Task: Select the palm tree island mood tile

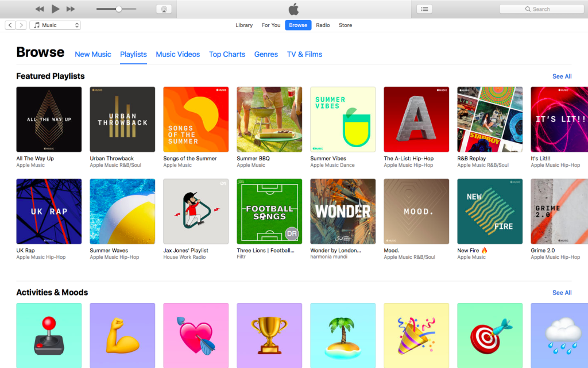Action: coord(343,335)
